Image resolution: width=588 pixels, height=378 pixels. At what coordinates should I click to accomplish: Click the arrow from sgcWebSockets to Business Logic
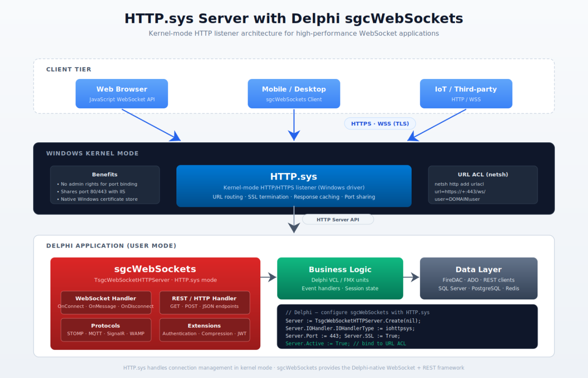click(x=268, y=277)
